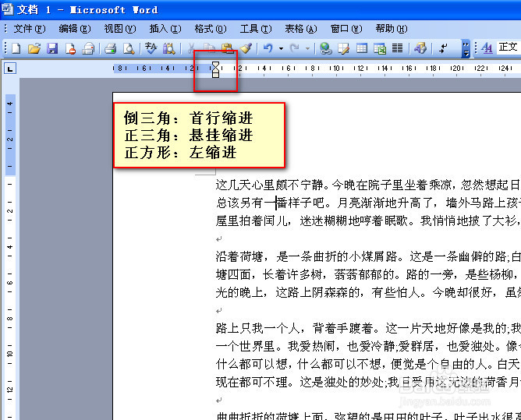
Task: Click the line starting 沿着荷塘
Action: [x=368, y=256]
